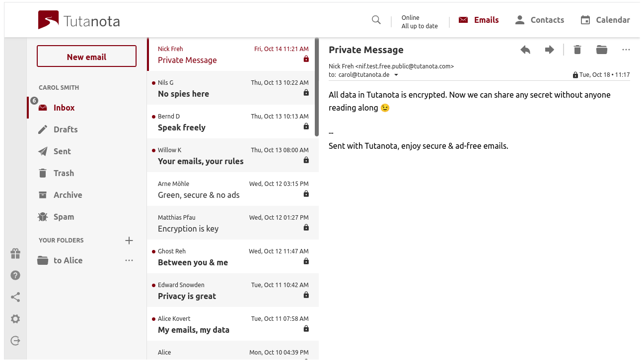The height and width of the screenshot is (362, 644).
Task: Open the Emails tab
Action: click(479, 20)
